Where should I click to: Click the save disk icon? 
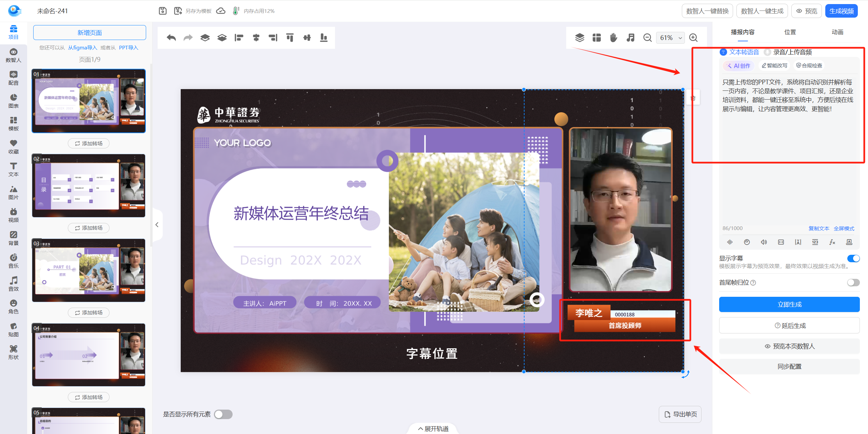click(x=163, y=11)
